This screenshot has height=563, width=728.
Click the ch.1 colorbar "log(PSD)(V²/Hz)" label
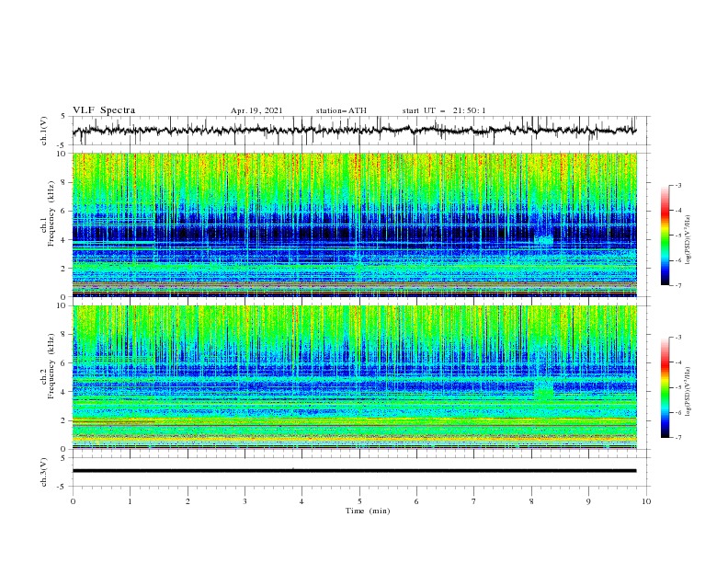point(688,240)
